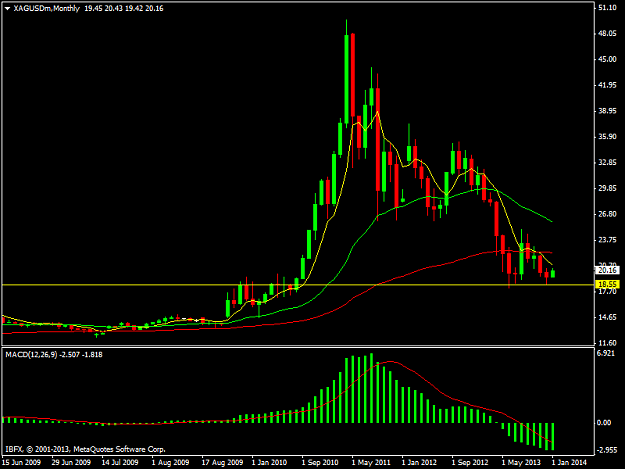Click the 48.05 price scale value
Viewport: 625px width, 469px height.
[x=607, y=33]
